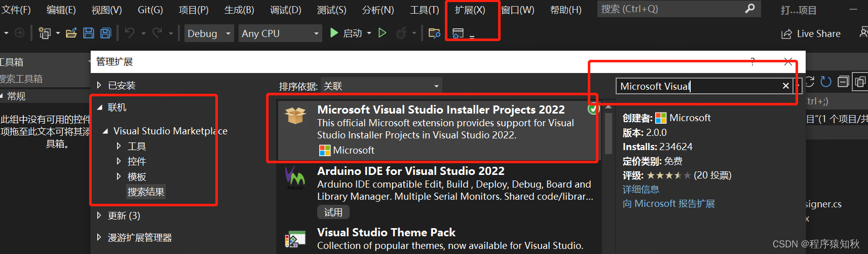Click the 搜索工具箱 toolbox search field
Screen dimensions: 868x254
[x=45, y=79]
